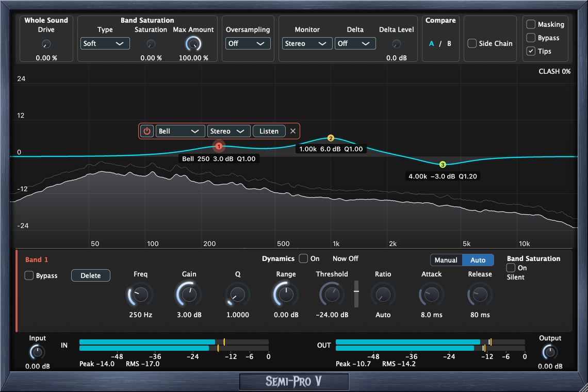Click the Band 1 Gain knob
Viewport: 588px width, 392px height.
tap(189, 295)
